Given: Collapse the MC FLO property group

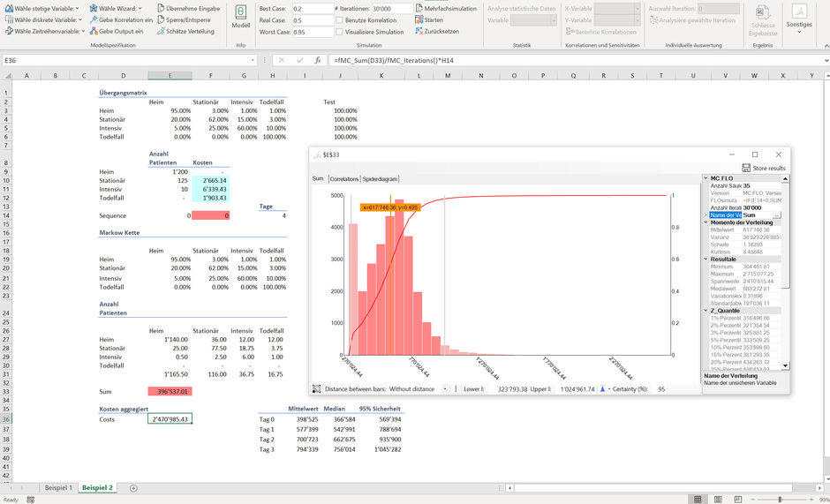Looking at the screenshot, I should tap(706, 178).
